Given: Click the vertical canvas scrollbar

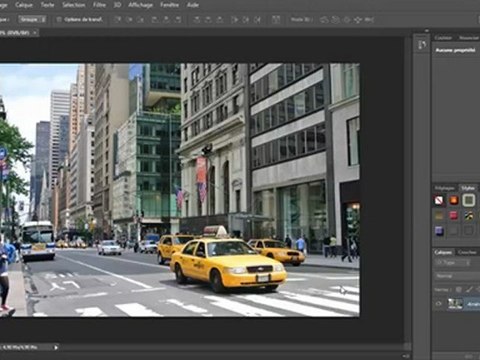Looking at the screenshot, I should pos(407,188).
